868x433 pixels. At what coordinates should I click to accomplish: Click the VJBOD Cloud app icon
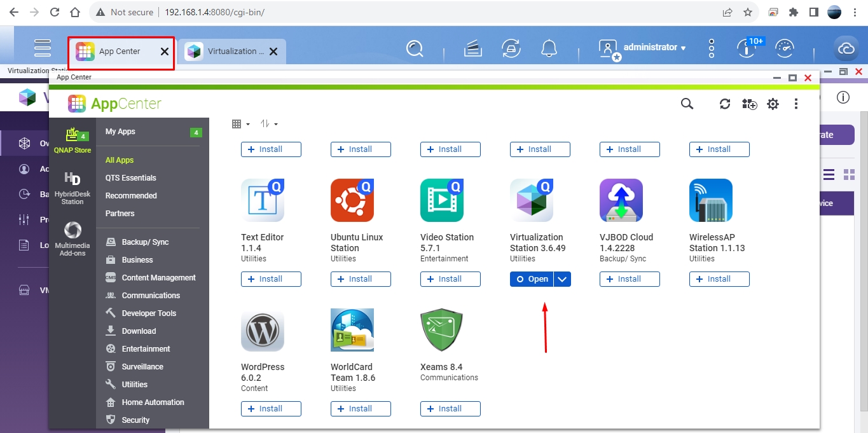pos(621,200)
